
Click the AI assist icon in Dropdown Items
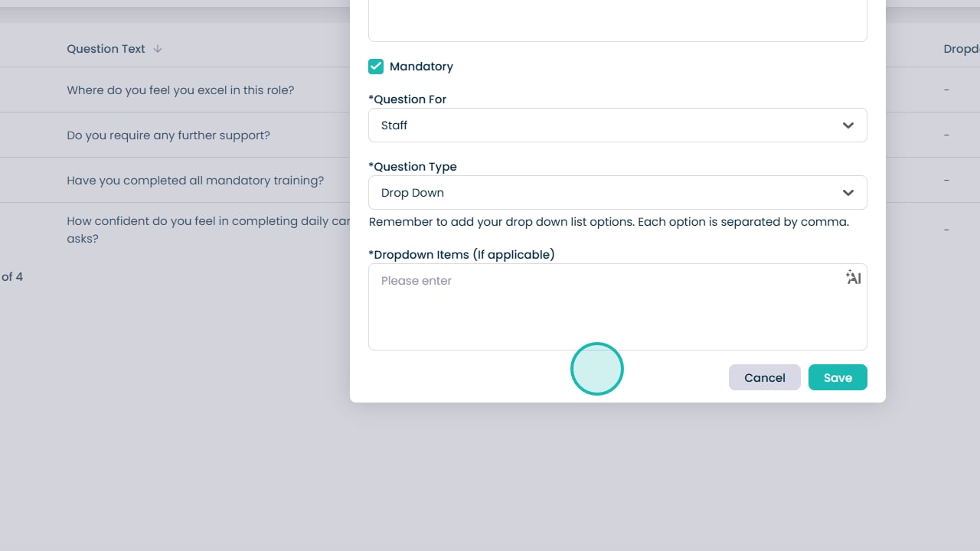(x=853, y=278)
